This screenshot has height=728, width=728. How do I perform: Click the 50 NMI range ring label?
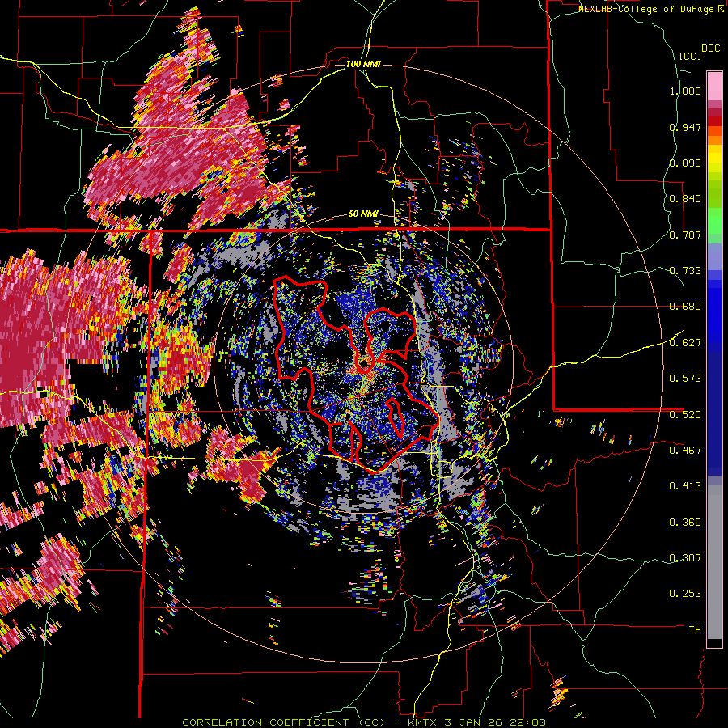[363, 214]
